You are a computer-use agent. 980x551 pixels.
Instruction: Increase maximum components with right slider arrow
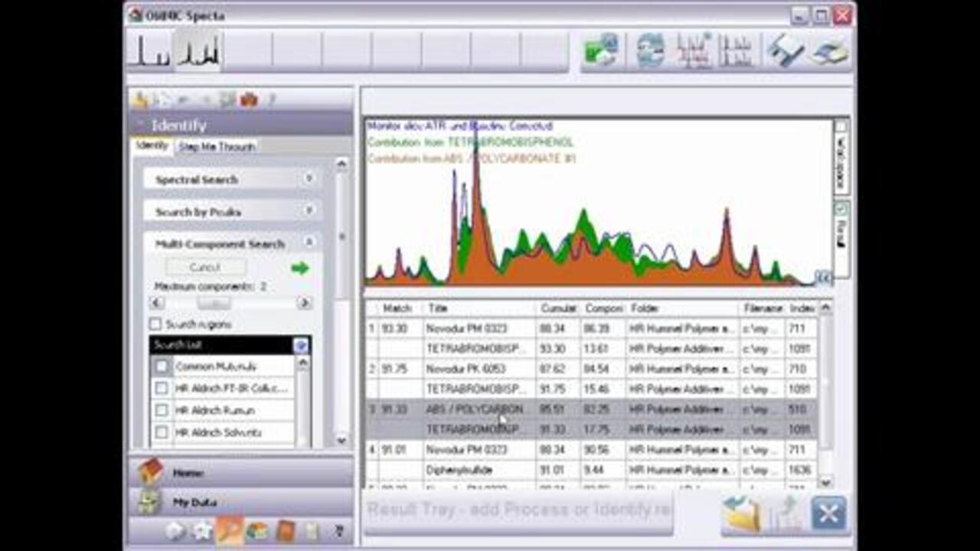pyautogui.click(x=304, y=303)
